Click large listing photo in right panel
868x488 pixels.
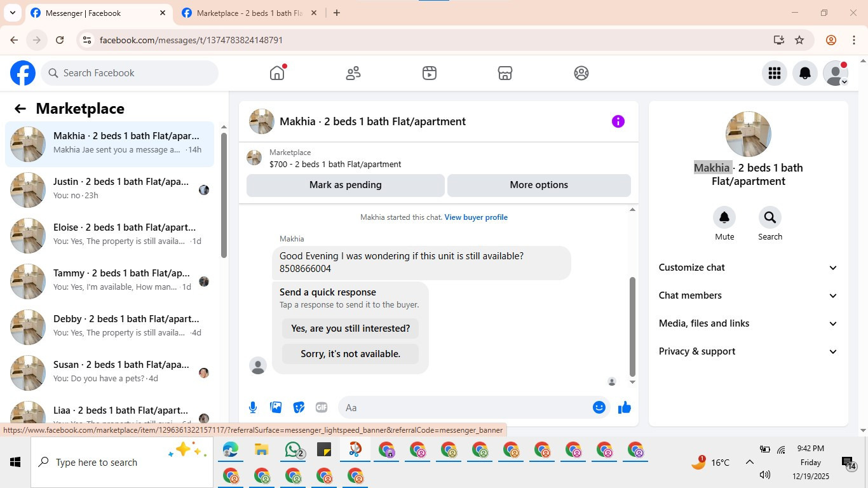pyautogui.click(x=749, y=134)
